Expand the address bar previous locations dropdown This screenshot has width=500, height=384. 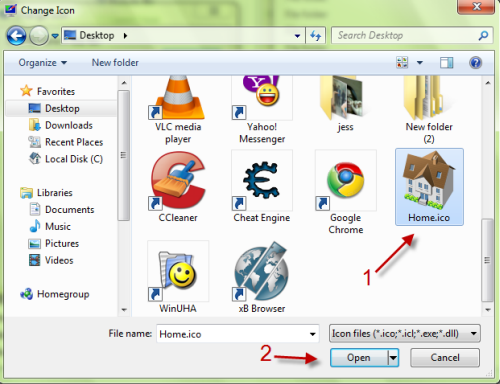[x=297, y=36]
